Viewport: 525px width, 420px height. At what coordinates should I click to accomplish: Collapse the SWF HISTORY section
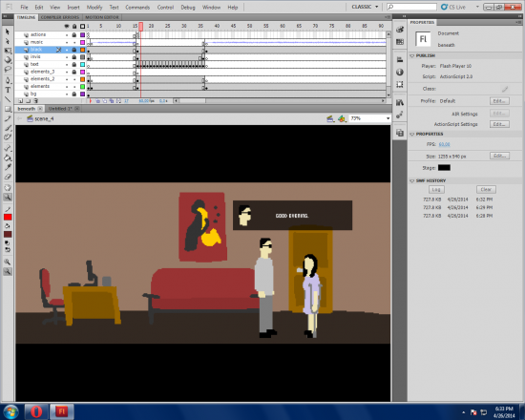pos(411,180)
